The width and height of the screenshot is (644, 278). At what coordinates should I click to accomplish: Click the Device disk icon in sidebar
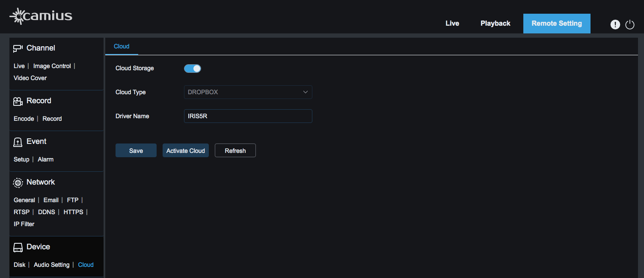tap(18, 247)
